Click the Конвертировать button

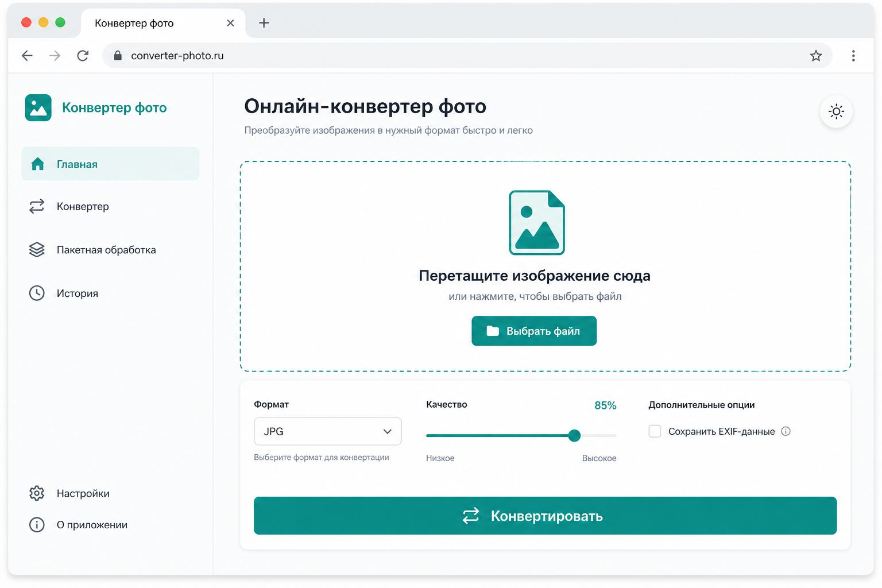[545, 516]
